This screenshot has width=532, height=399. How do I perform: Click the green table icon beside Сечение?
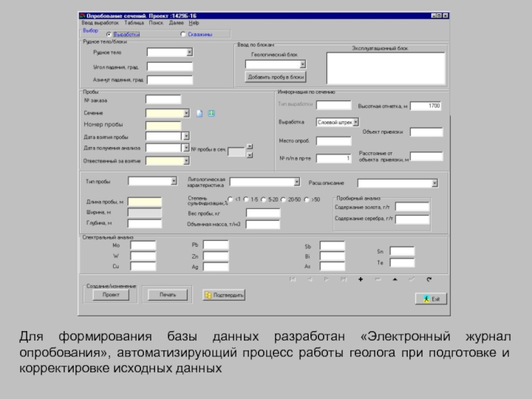(211, 113)
